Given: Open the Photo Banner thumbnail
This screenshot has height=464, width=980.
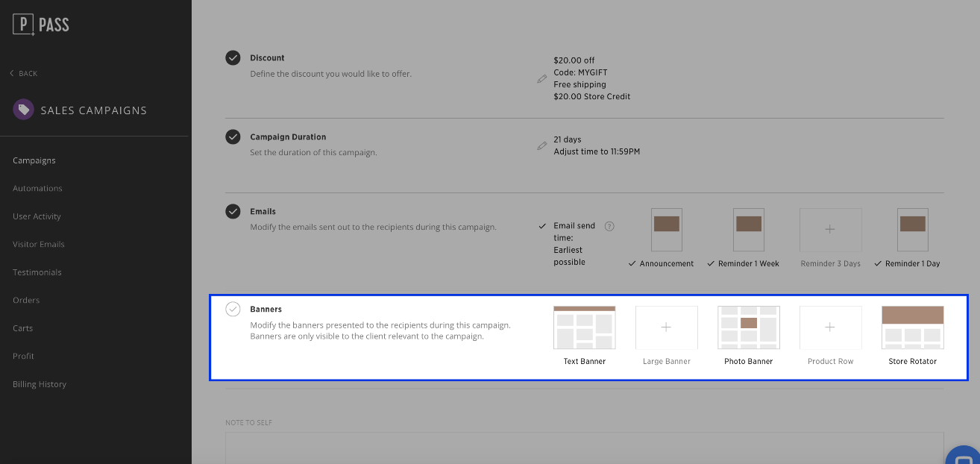Looking at the screenshot, I should coord(748,327).
